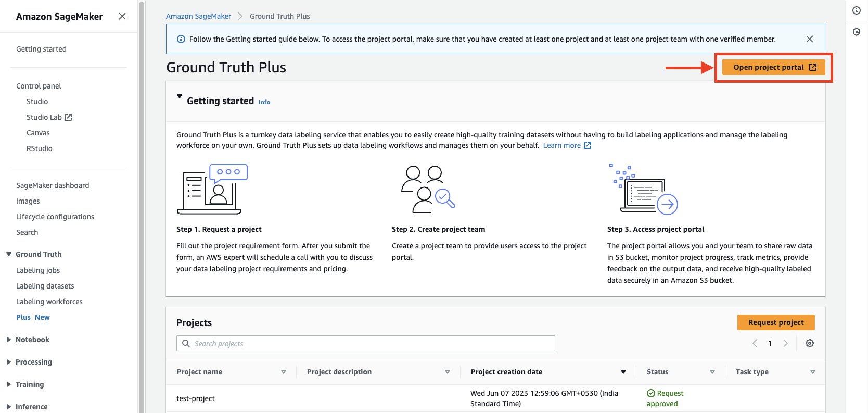Expand the Inference sidebar group
This screenshot has width=868, height=413.
9,407
